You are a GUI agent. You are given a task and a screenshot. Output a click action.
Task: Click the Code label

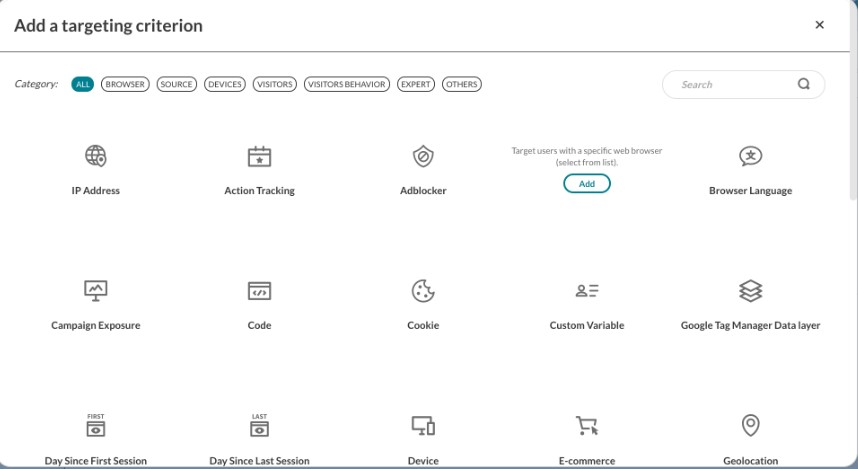pyautogui.click(x=259, y=325)
